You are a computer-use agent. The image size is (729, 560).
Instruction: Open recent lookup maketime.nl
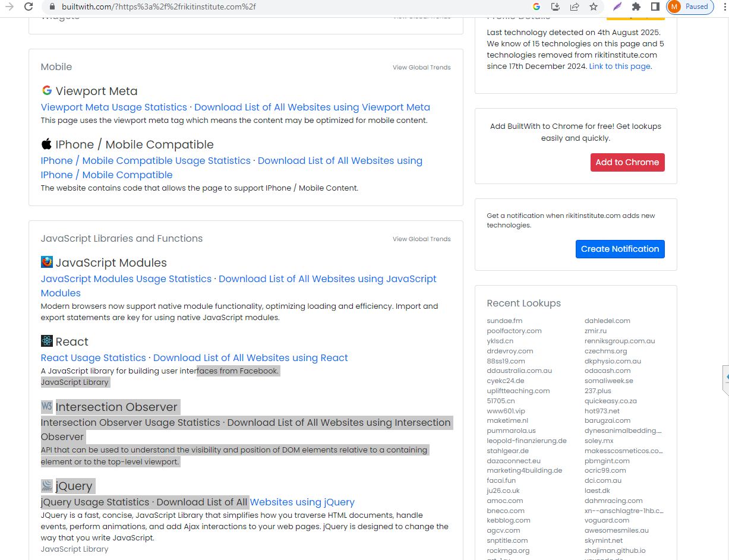pos(507,420)
